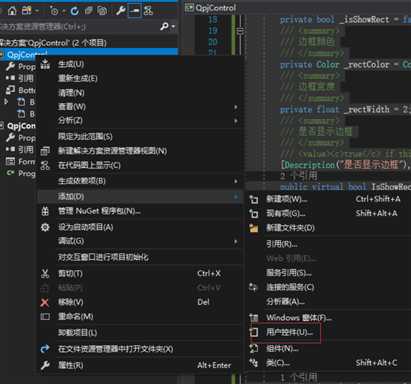Screen dimensions: 411x384
Task: Click the Solution Explorer search input field
Action: point(79,26)
